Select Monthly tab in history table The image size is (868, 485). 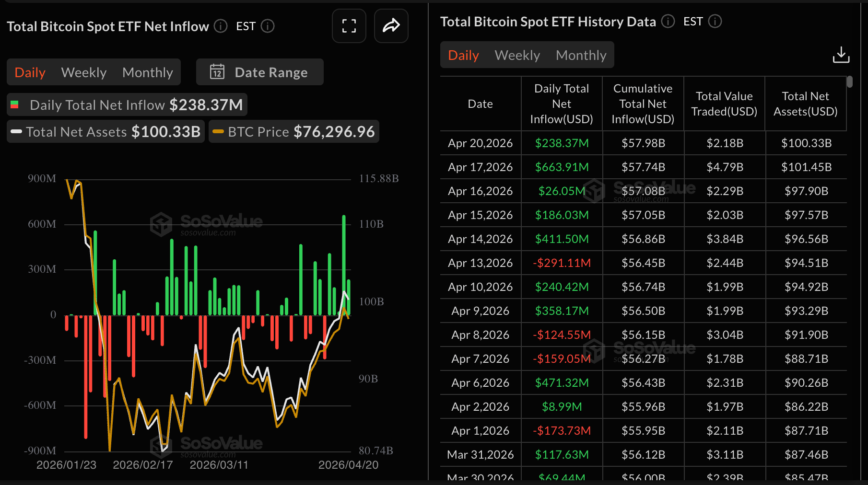pos(581,55)
